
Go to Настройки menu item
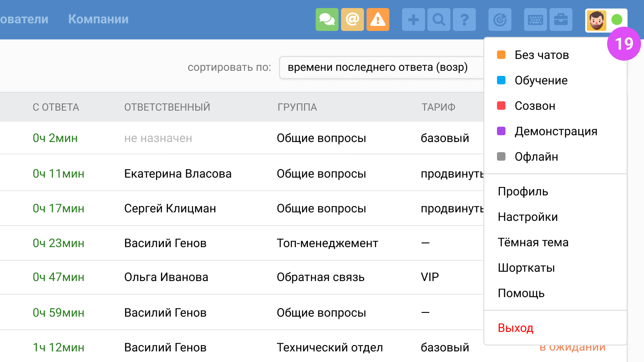coord(527,217)
